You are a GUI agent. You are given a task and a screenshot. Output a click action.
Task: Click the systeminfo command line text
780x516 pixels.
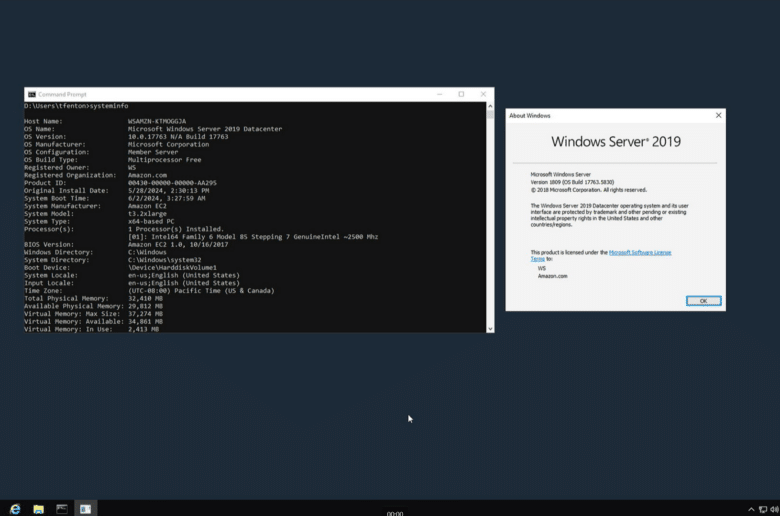point(76,105)
